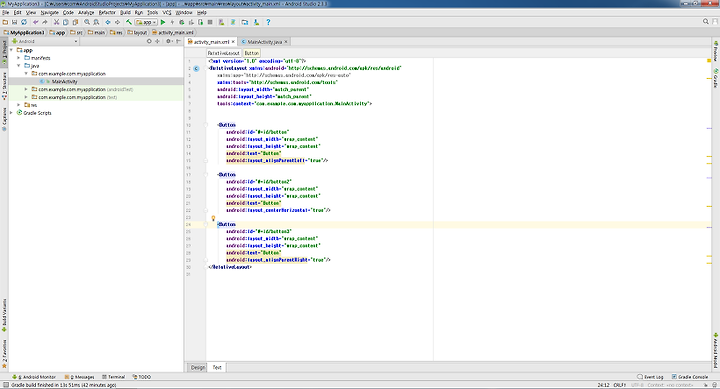The image size is (720, 389).
Task: Open the Event Log
Action: pos(650,377)
